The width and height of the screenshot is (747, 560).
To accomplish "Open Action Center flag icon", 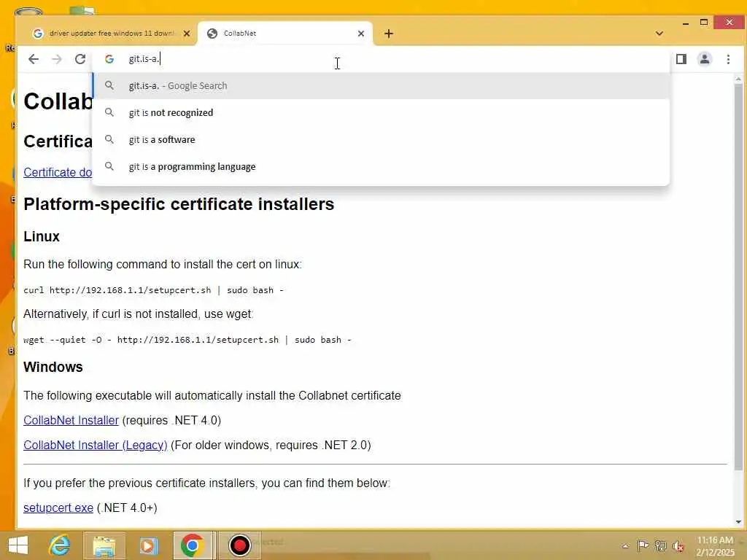I will point(643,545).
